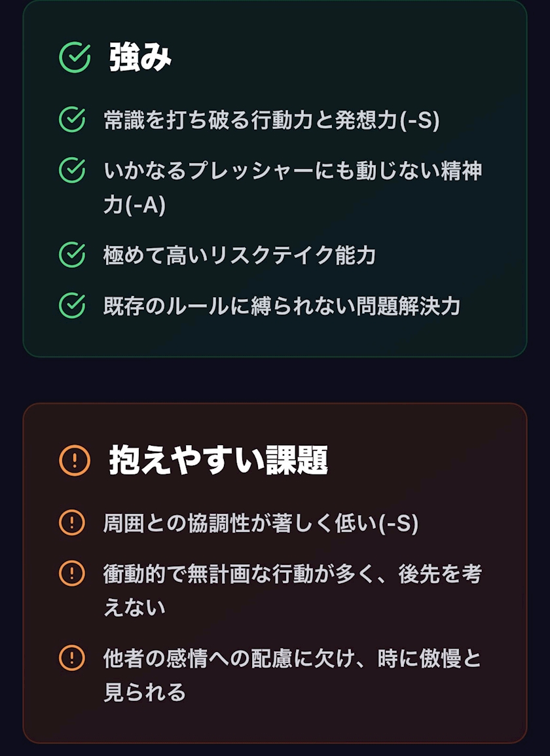
Task: Click the alert icon beside 衝動的で無計画な行動
Action: pyautogui.click(x=72, y=573)
